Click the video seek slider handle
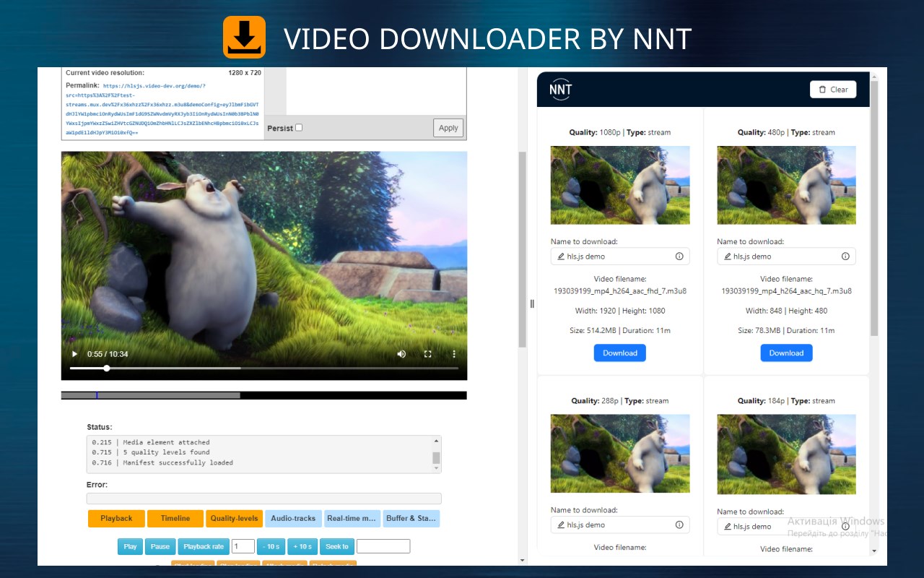This screenshot has width=924, height=578. click(107, 368)
